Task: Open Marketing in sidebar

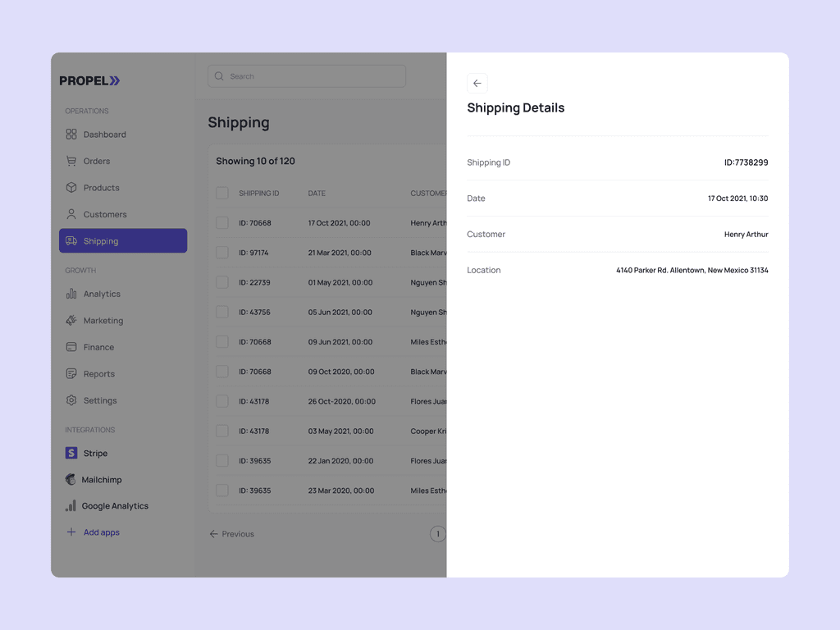Action: (123, 321)
